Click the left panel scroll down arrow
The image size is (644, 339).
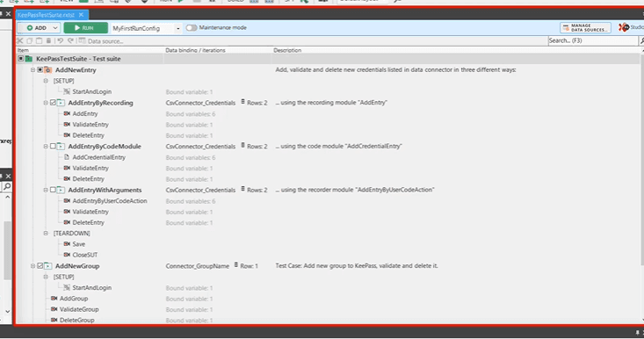[7, 312]
